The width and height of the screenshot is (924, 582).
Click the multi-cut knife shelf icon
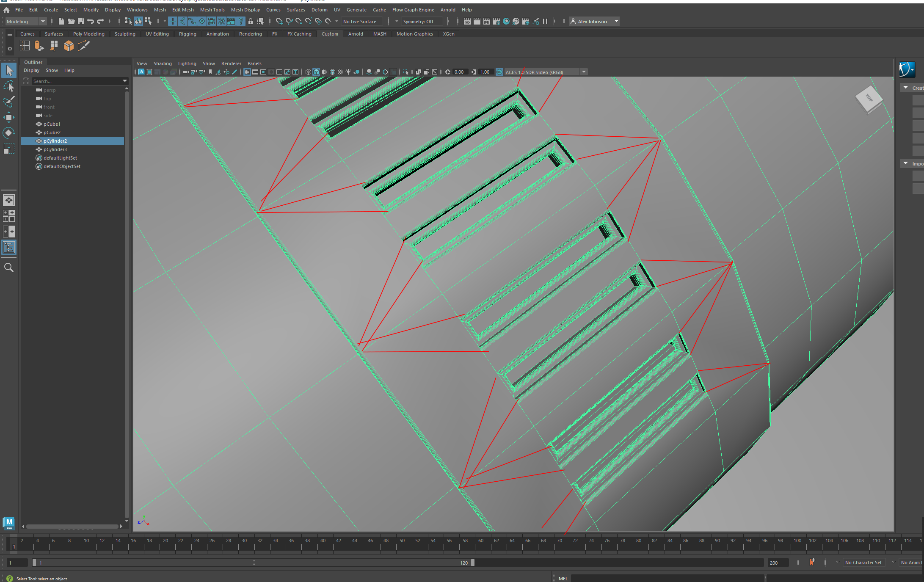point(84,46)
